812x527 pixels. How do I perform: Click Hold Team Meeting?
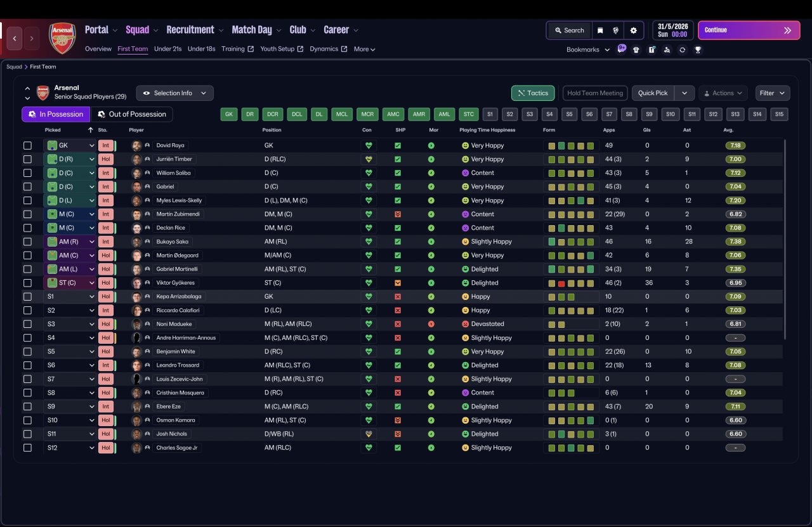[x=595, y=93]
